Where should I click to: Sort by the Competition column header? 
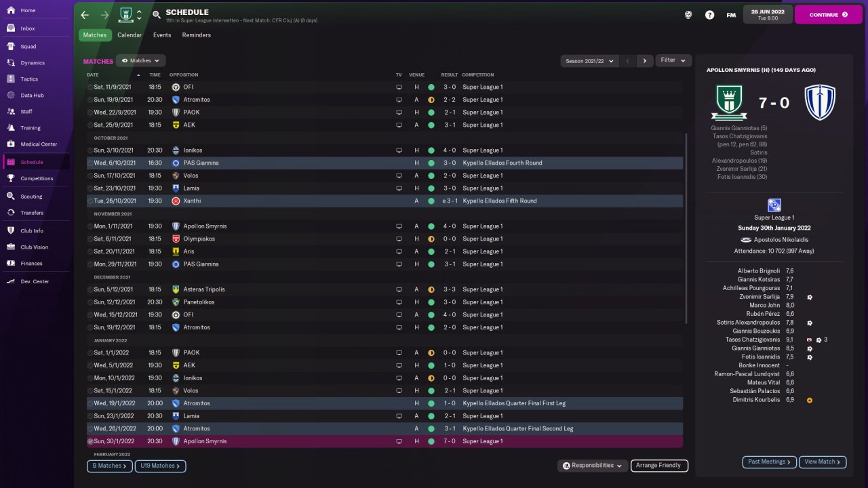pyautogui.click(x=478, y=75)
